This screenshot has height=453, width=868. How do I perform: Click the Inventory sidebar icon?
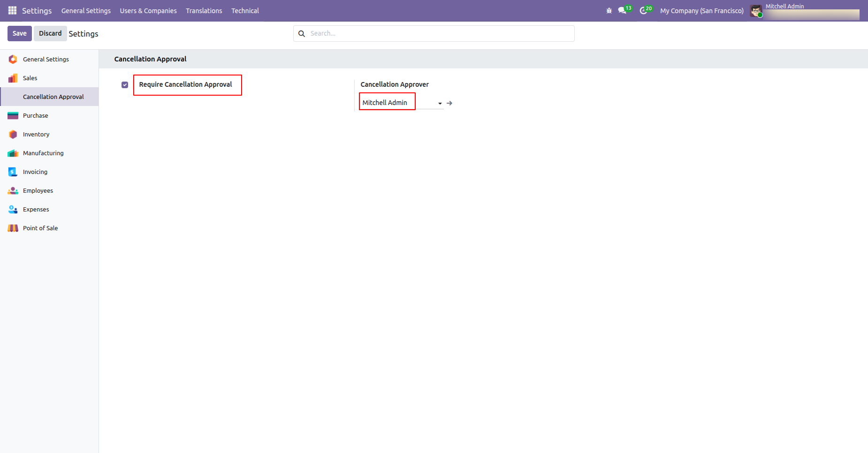point(13,134)
